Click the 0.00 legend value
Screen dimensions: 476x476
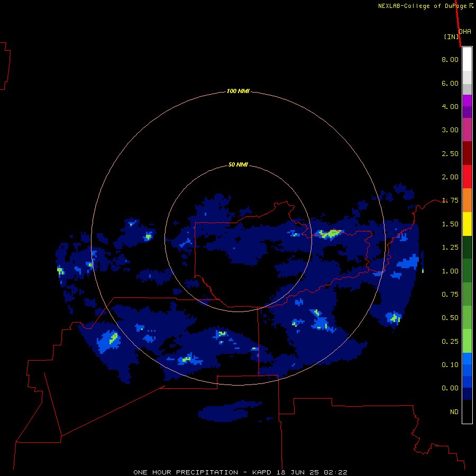(450, 388)
